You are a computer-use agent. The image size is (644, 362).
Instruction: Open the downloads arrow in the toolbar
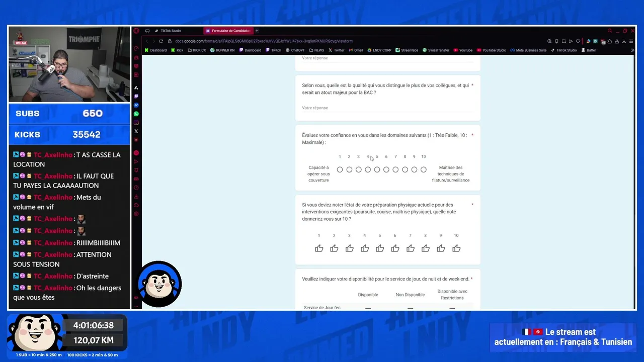point(624,41)
